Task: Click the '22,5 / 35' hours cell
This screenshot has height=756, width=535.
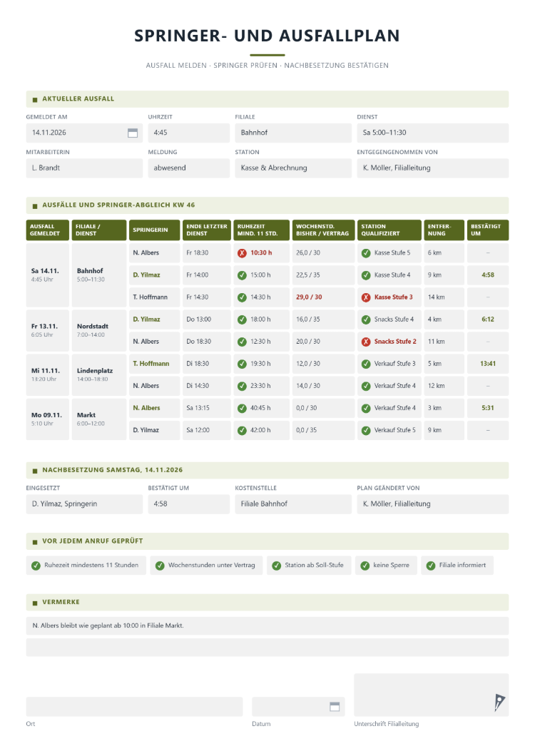Action: [x=323, y=275]
